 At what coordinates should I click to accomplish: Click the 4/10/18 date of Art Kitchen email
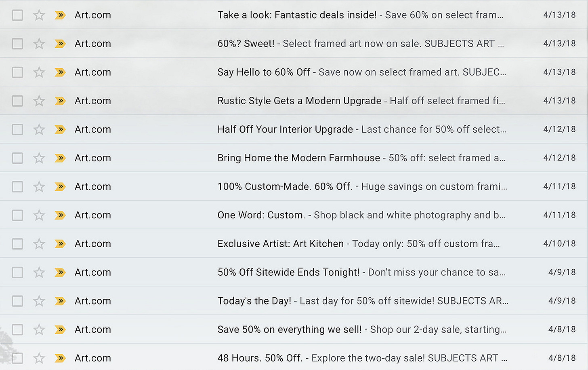coord(559,243)
